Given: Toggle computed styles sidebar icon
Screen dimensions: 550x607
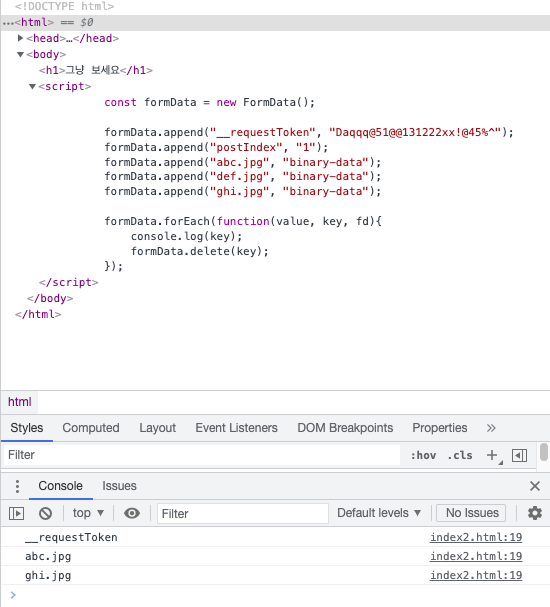Looking at the screenshot, I should point(519,455).
